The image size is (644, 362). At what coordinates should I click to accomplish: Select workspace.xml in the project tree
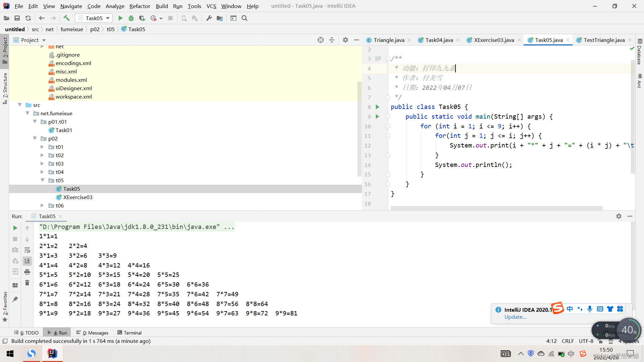coord(74,97)
